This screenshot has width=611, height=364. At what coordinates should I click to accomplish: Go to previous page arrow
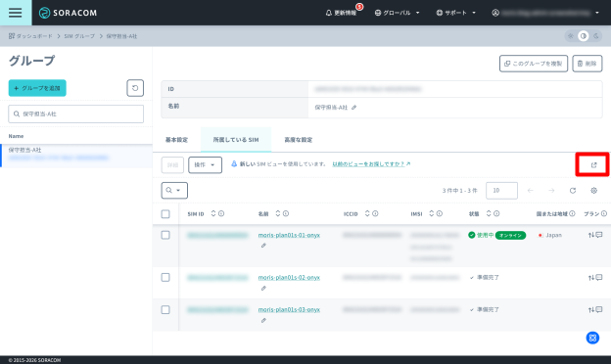click(x=530, y=191)
